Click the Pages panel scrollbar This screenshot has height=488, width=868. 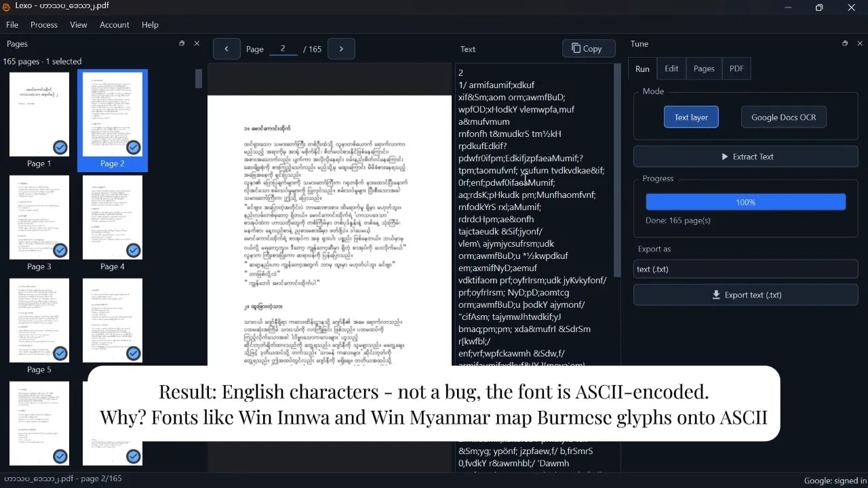tap(198, 79)
